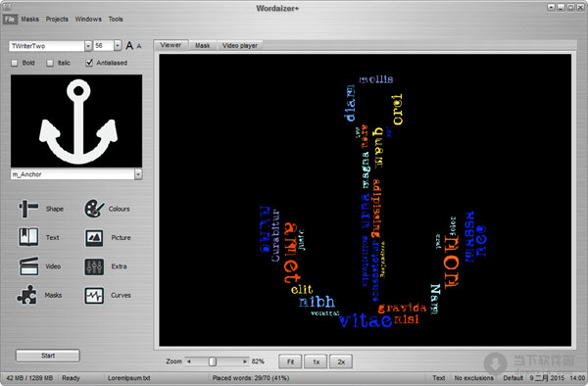The image size is (588, 386).
Task: Open the Extra sliders icon
Action: tap(94, 266)
